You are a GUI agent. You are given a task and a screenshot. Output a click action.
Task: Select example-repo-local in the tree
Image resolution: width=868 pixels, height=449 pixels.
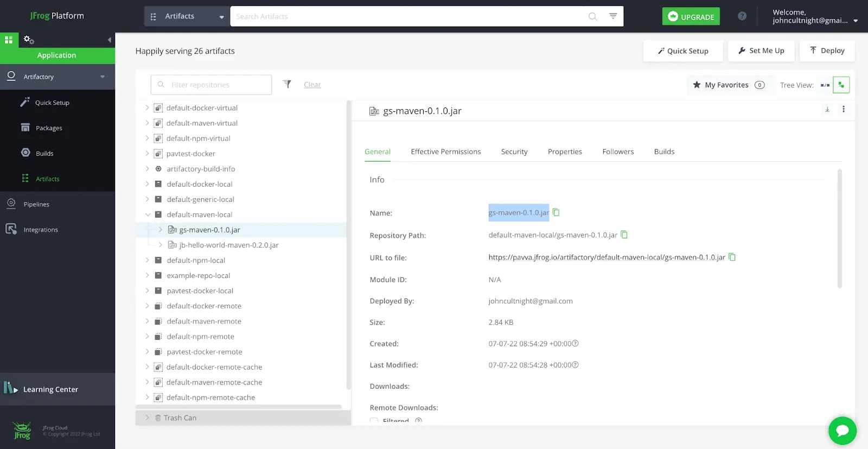click(x=198, y=275)
